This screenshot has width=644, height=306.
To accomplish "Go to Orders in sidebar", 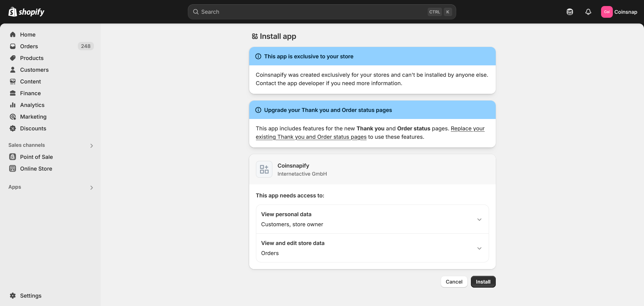I will [29, 46].
